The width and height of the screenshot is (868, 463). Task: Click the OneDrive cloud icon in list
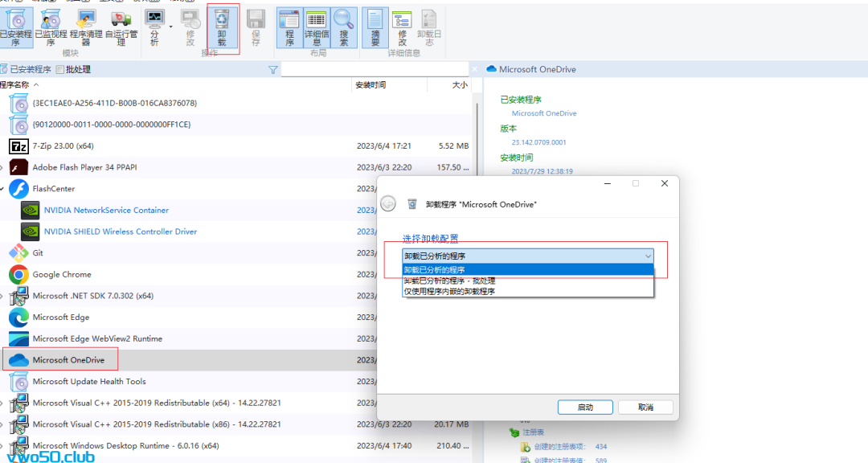[x=18, y=360]
